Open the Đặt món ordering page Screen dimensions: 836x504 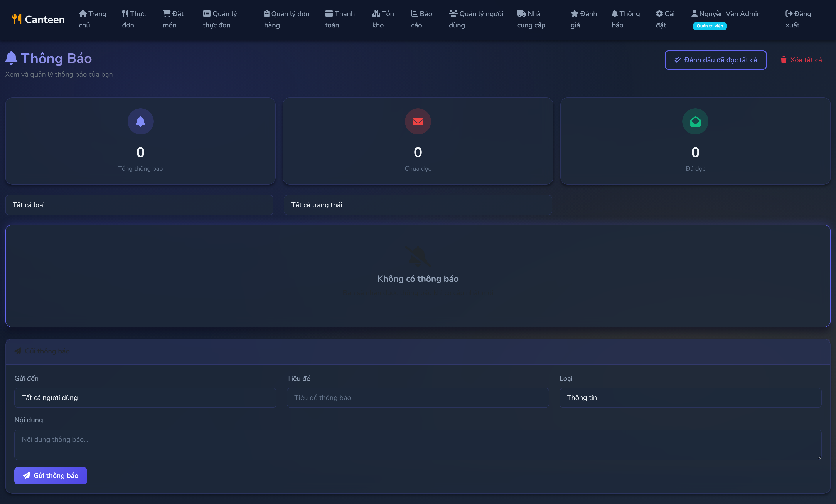(173, 19)
